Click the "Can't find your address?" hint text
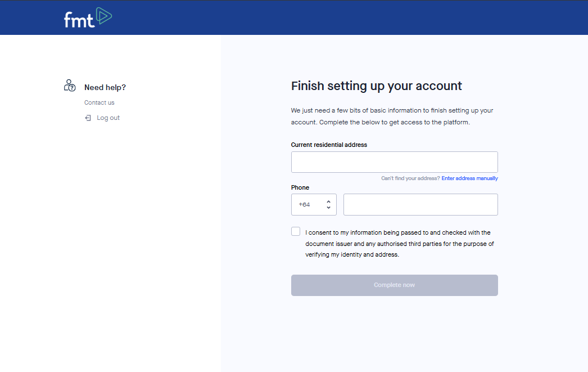The image size is (588, 372). pos(410,178)
